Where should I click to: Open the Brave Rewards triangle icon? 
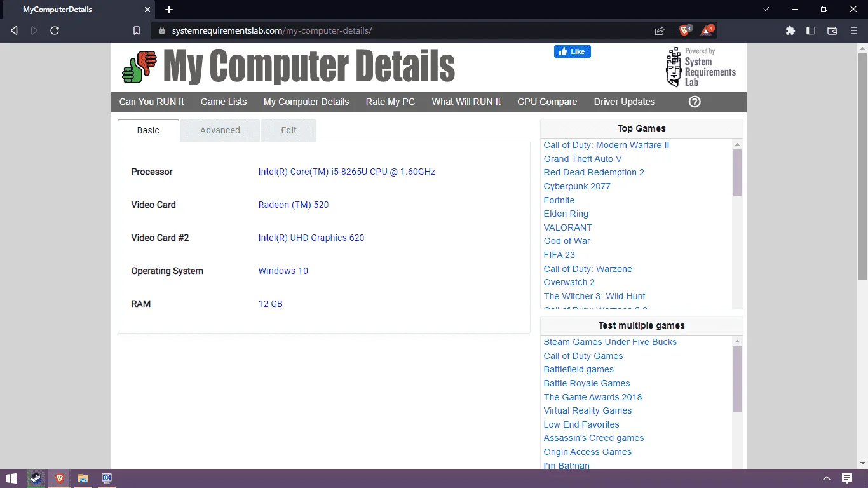pyautogui.click(x=707, y=30)
